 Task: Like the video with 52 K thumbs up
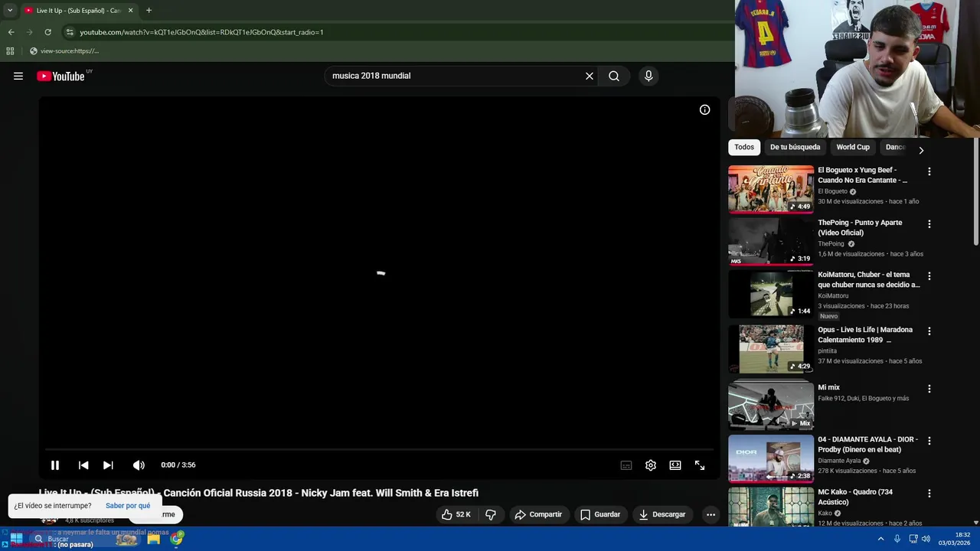click(456, 514)
